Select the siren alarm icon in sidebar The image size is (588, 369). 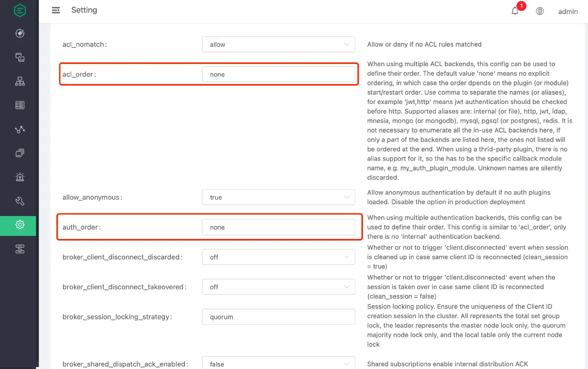click(20, 177)
